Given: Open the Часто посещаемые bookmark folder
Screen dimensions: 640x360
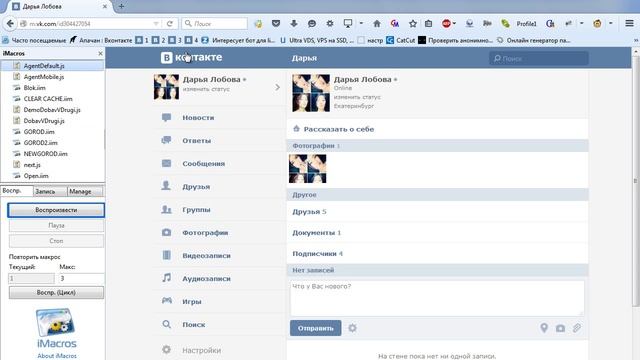Looking at the screenshot, I should tap(34, 40).
